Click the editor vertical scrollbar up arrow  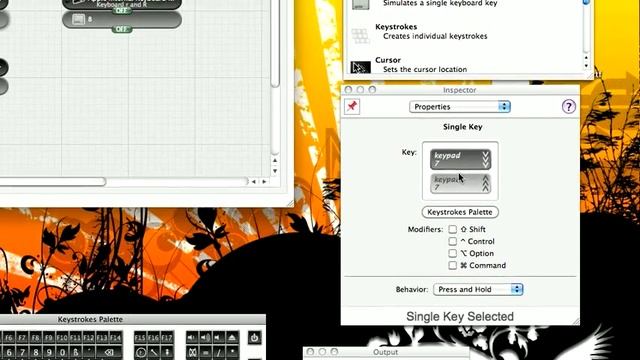tap(275, 160)
